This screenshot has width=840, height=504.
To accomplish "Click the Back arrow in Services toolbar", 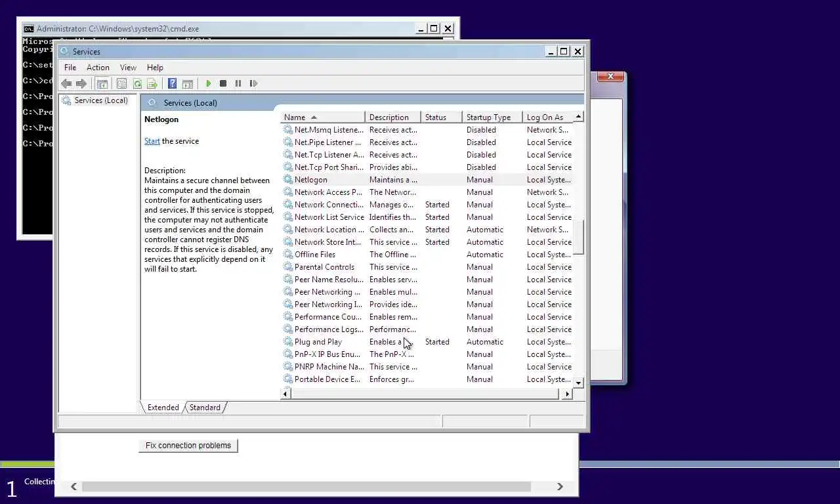I will point(66,83).
